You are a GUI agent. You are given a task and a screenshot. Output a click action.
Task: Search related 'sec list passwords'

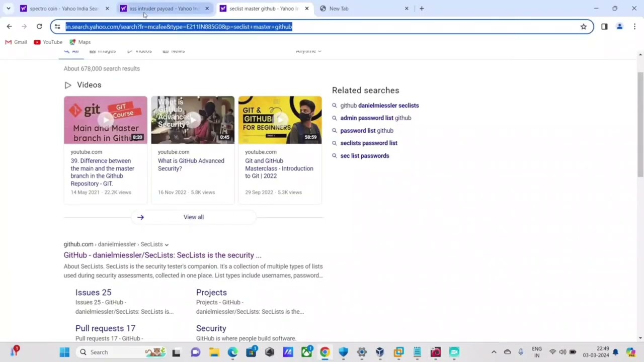tap(365, 156)
